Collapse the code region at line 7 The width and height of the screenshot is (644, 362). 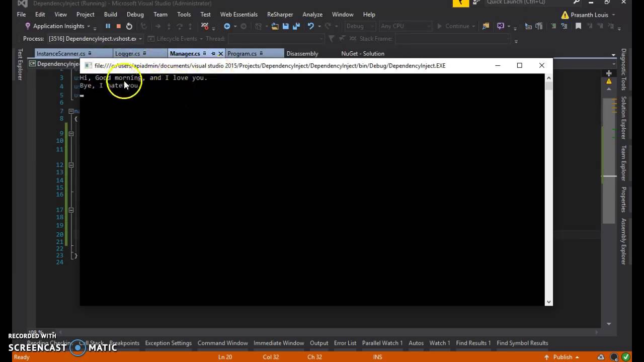[x=71, y=111]
